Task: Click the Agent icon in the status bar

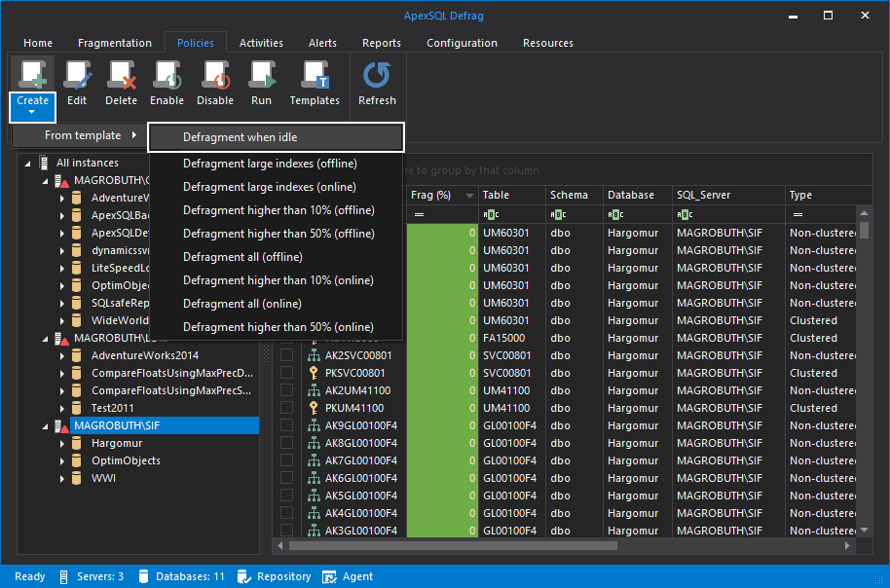Action: 329,576
